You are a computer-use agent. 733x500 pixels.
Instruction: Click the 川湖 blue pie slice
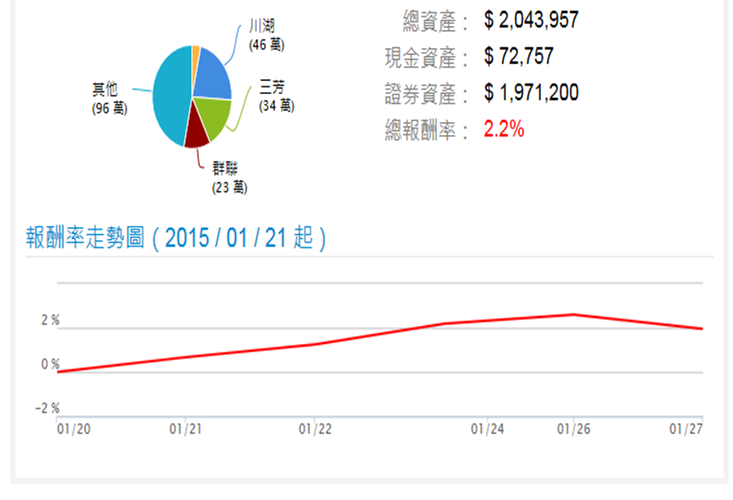(212, 76)
